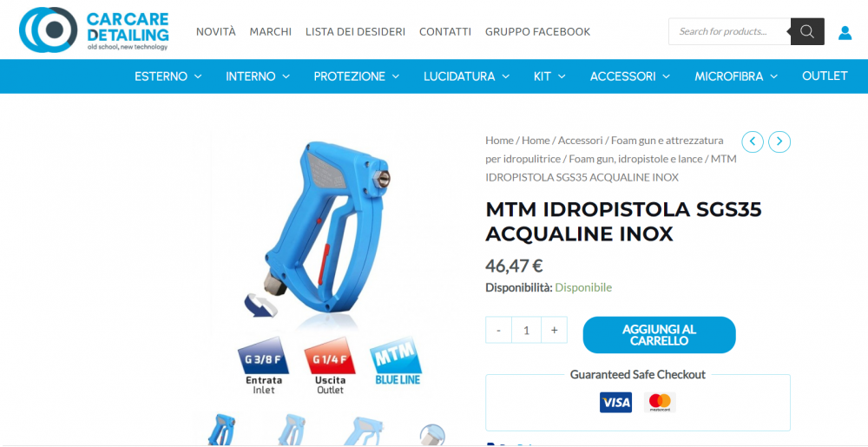Click the MTM Blue Line badge

tap(397, 362)
